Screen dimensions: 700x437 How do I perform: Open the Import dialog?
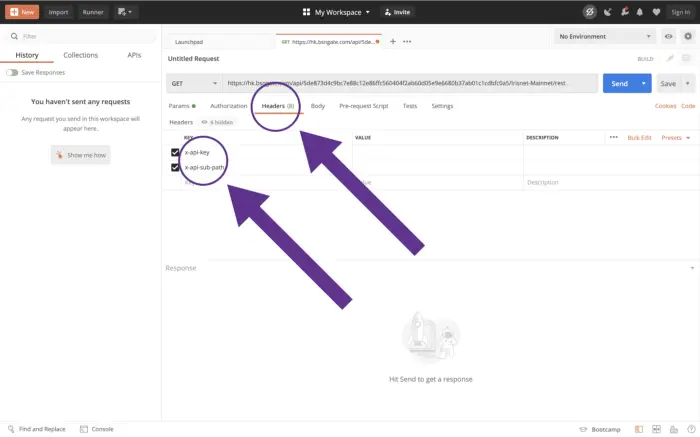click(58, 12)
